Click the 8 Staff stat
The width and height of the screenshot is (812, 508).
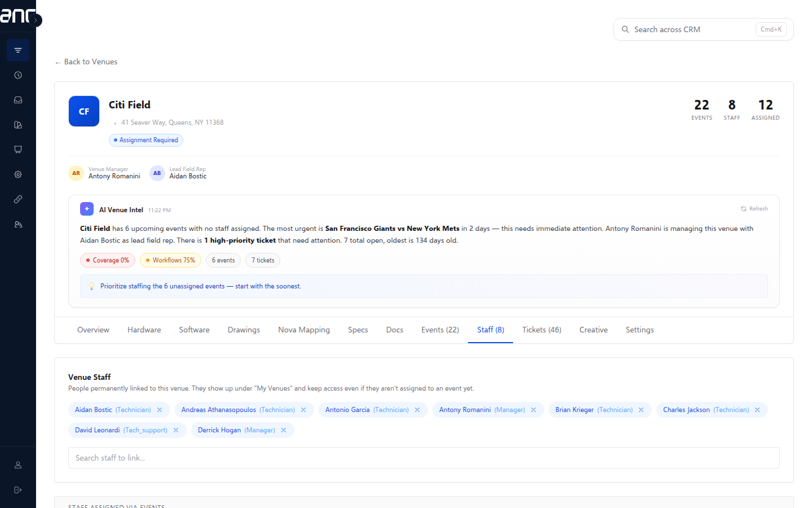click(x=732, y=110)
